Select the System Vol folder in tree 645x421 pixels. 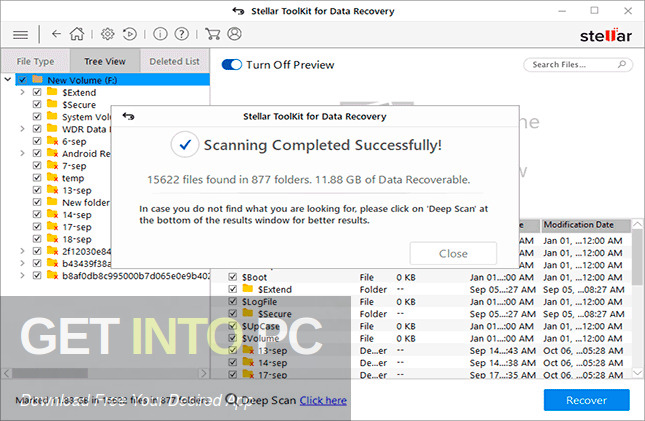[x=86, y=117]
